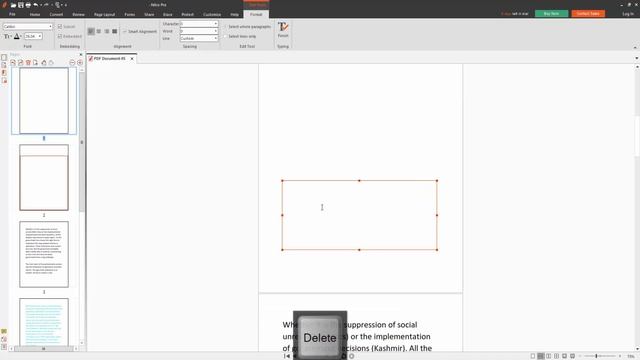The width and height of the screenshot is (640, 360).
Task: Go to first page using status bar icon
Action: click(287, 356)
